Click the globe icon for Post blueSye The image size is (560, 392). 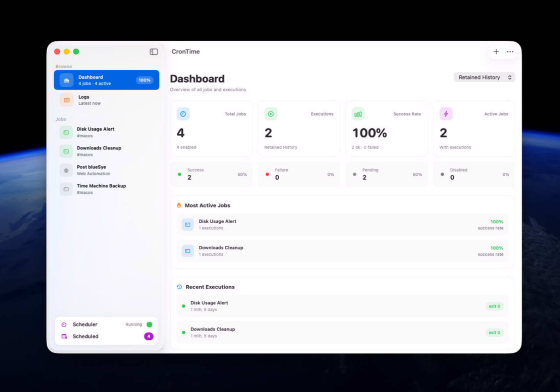66,170
